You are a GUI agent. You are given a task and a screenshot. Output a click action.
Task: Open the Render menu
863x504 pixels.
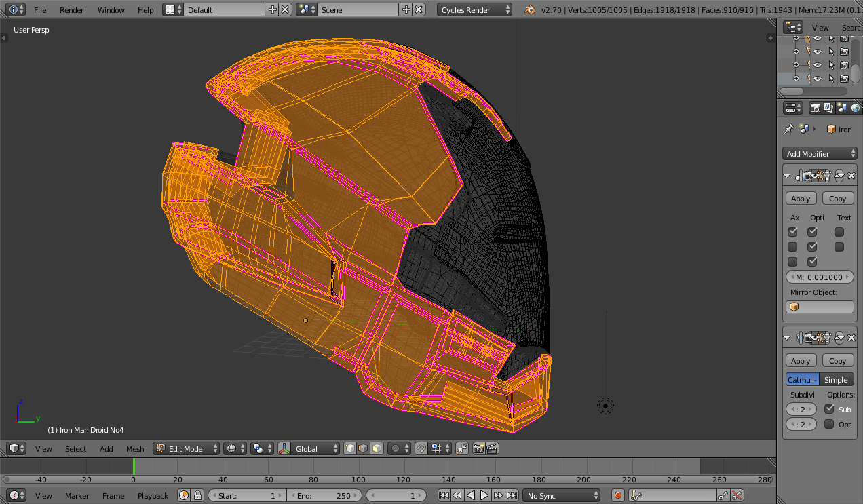[72, 9]
